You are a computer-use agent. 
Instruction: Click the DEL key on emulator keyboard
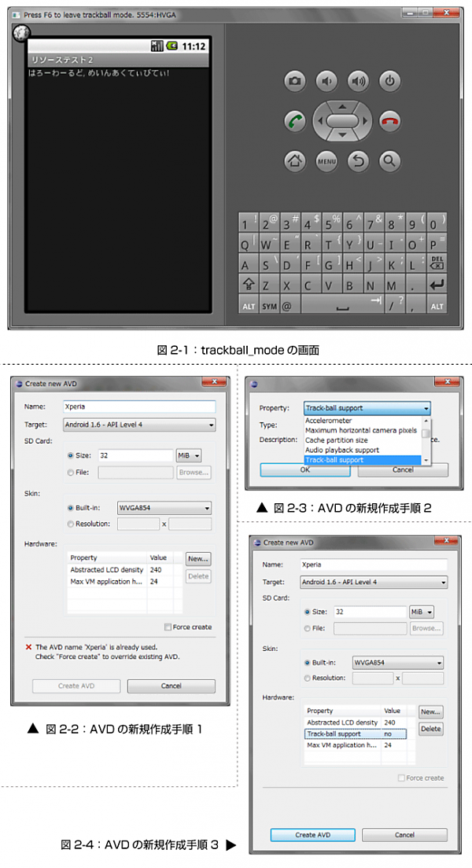click(437, 263)
